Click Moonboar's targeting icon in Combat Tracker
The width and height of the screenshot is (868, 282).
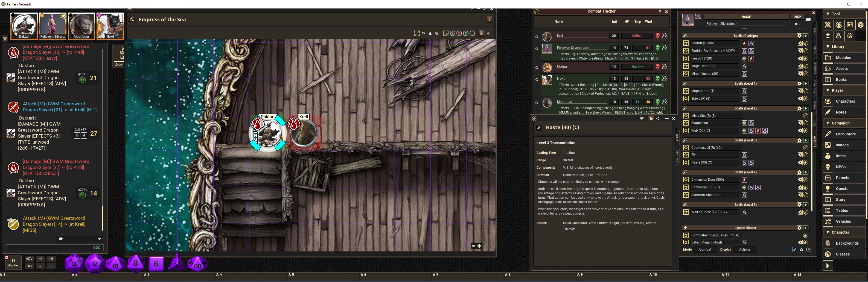tap(665, 102)
